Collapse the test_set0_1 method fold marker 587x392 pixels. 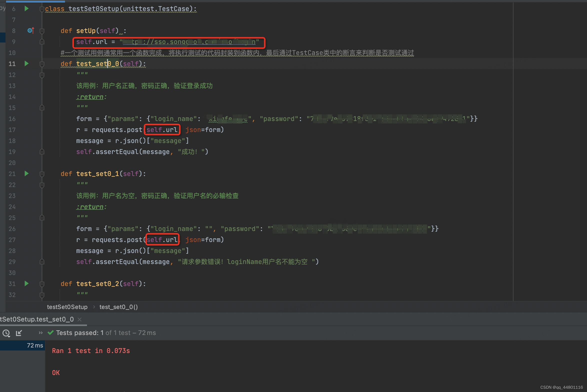(42, 174)
